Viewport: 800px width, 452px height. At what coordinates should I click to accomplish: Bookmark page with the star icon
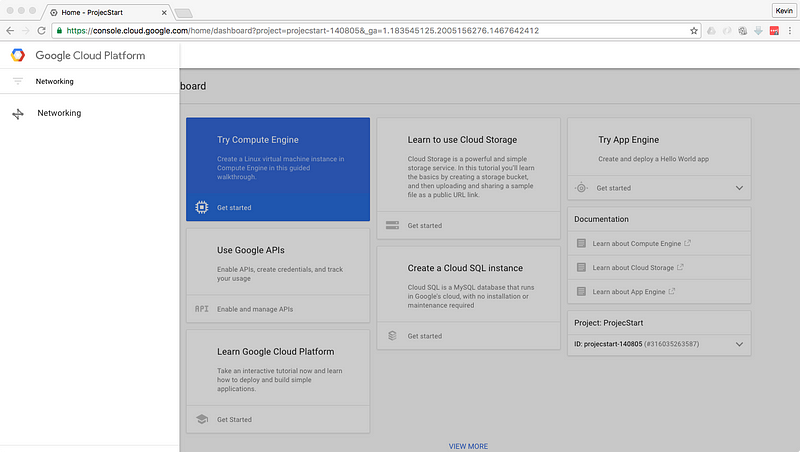(x=694, y=31)
